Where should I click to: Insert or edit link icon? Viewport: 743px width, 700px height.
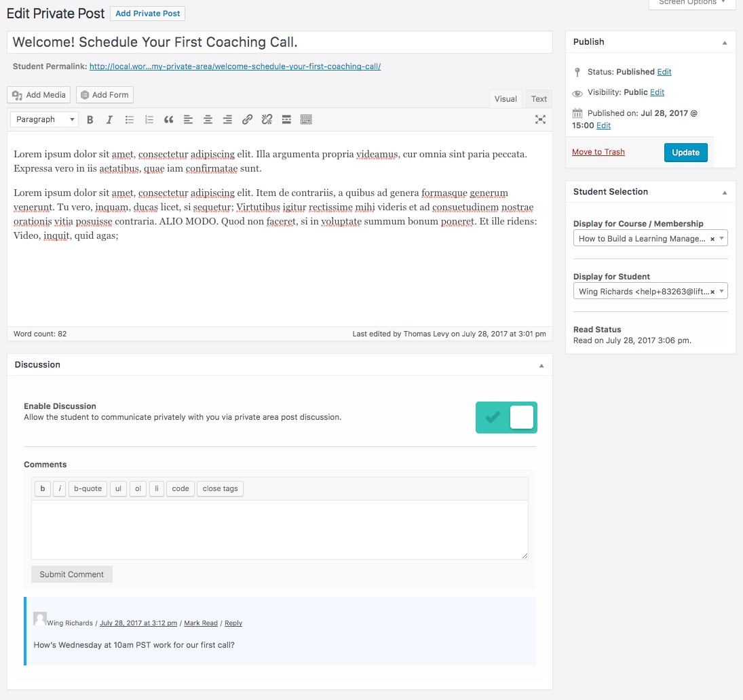pos(247,120)
